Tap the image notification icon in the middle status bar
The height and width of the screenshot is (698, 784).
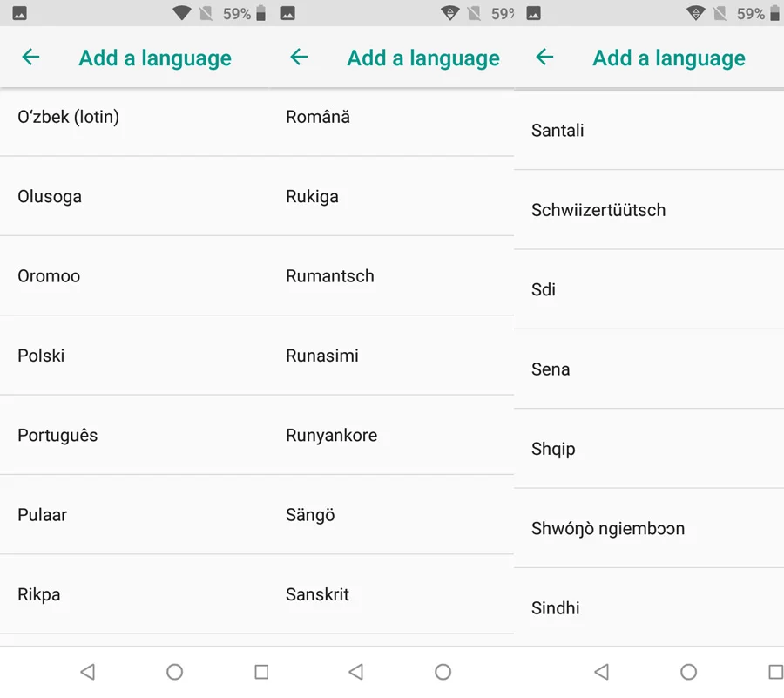[x=288, y=13]
